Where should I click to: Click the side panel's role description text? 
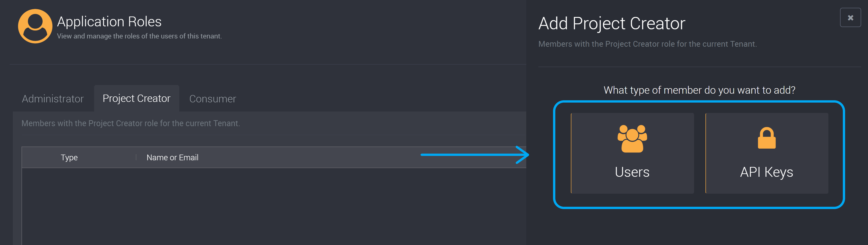pyautogui.click(x=647, y=44)
